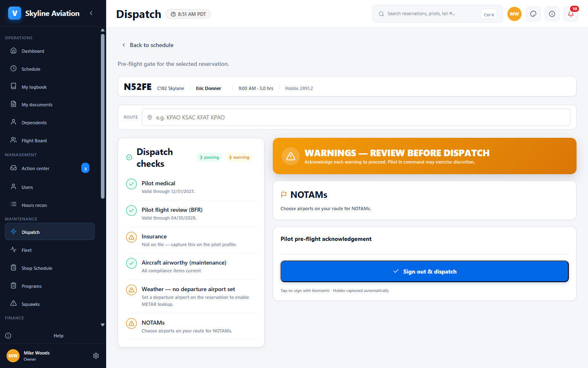Go to Schedule menu item
This screenshot has width=588, height=368.
coord(50,69)
